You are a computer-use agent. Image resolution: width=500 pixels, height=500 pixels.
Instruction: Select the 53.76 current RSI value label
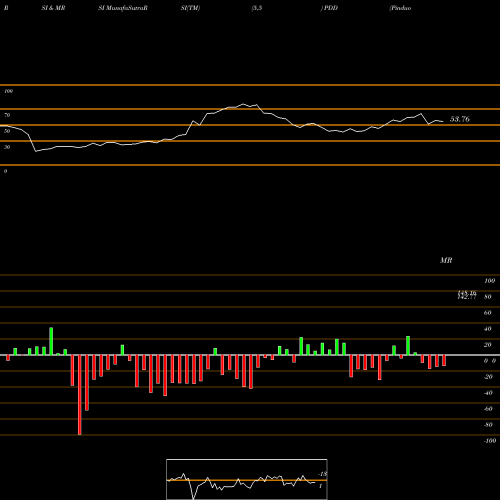(460, 119)
